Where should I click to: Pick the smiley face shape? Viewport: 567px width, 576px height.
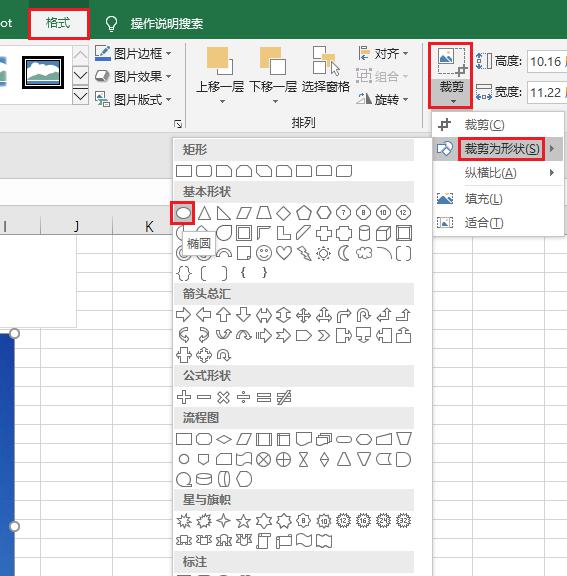[264, 253]
